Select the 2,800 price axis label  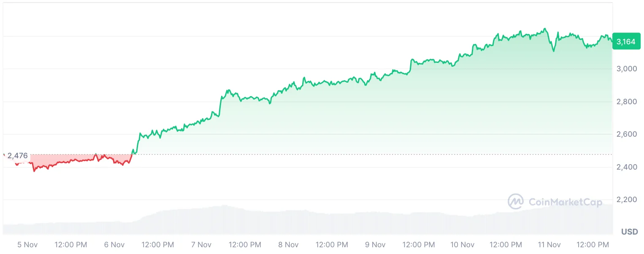coord(626,102)
